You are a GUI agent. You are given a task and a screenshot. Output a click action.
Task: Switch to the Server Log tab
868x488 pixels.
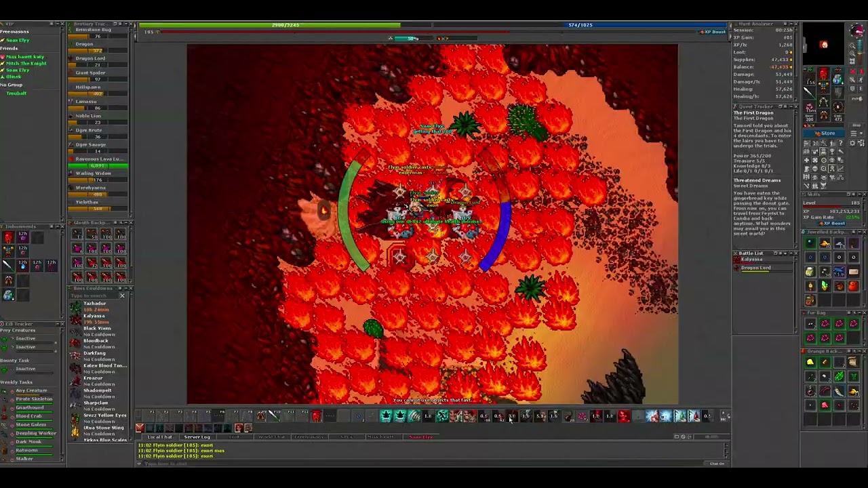coord(197,437)
